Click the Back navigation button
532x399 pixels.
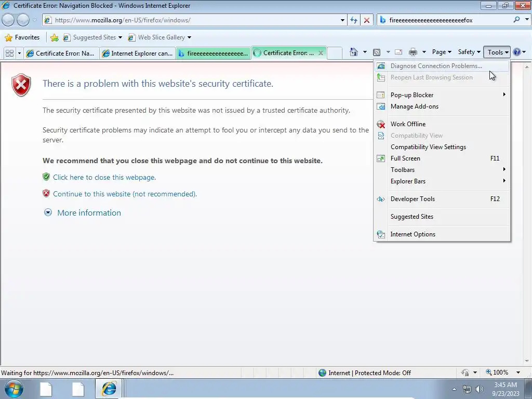point(8,20)
